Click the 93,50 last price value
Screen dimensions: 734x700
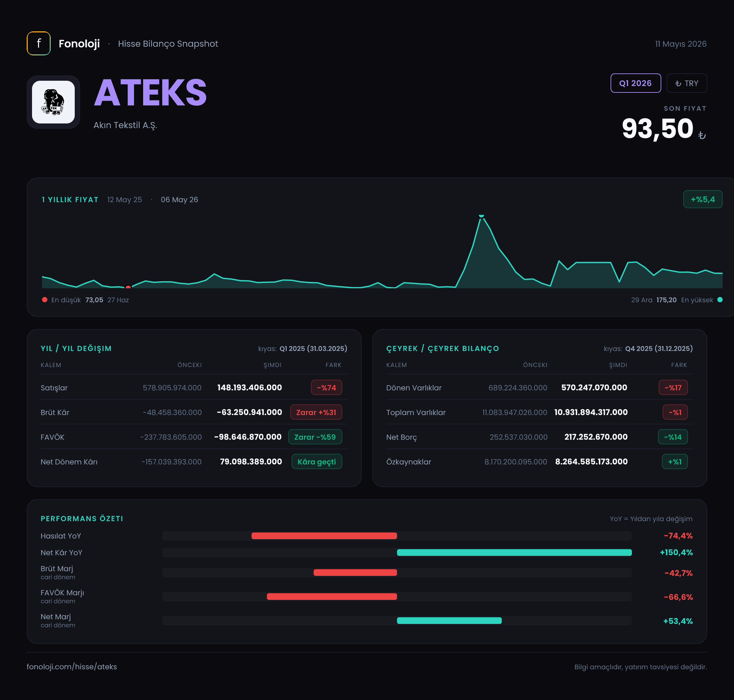[x=658, y=128]
